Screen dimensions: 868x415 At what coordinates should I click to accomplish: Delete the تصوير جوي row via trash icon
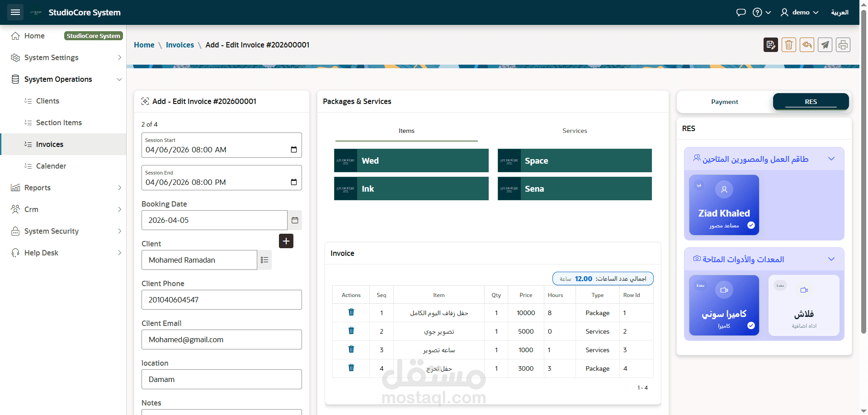point(351,331)
